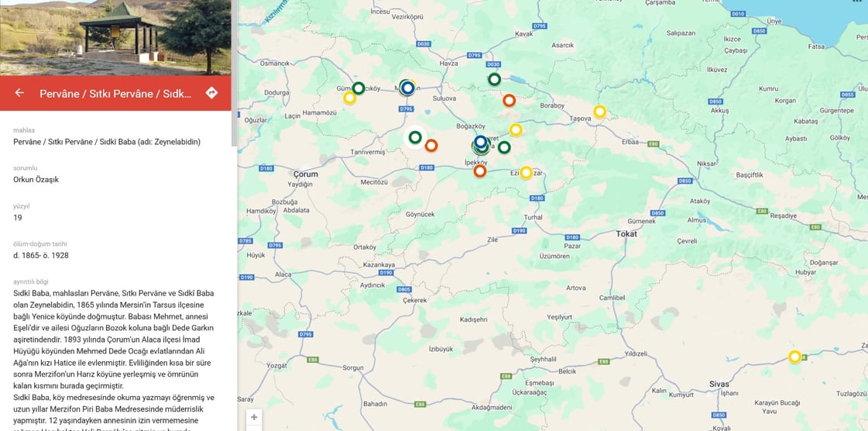Select the yellow marker below Gümüşhacıköy
The image size is (868, 431).
(x=349, y=98)
